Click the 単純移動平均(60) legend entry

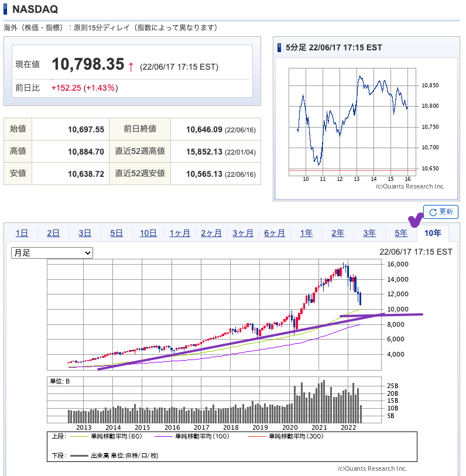click(106, 437)
